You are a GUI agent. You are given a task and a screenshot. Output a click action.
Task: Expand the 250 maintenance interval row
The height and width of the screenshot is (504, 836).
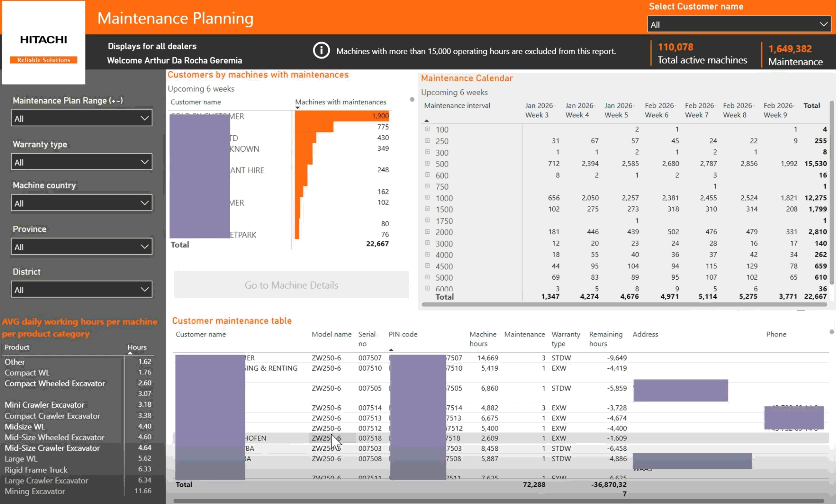tap(427, 141)
